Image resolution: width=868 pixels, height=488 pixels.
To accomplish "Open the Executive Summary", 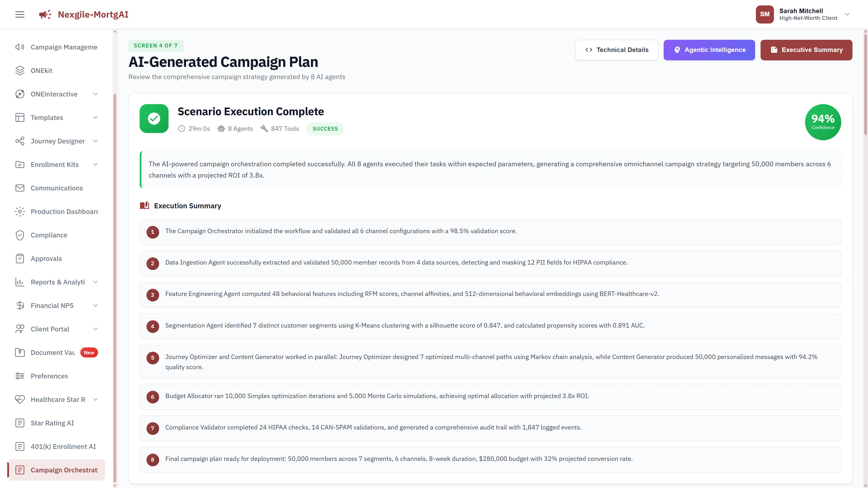I will [806, 50].
